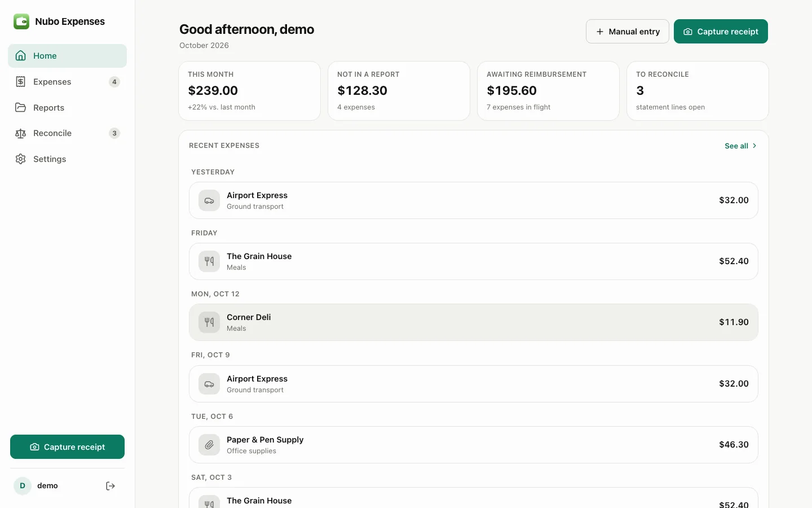The image size is (812, 508).
Task: Click the Reports folder icon in sidebar
Action: (x=21, y=107)
